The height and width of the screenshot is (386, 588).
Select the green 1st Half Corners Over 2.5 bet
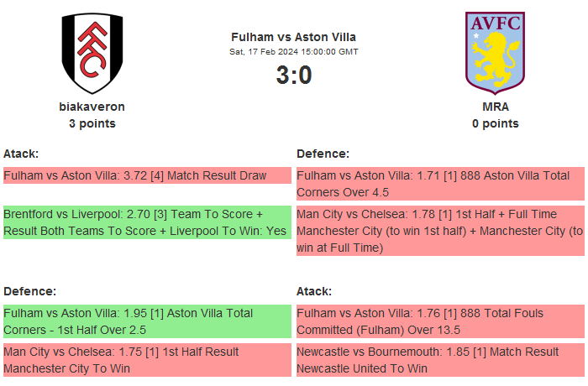pos(147,322)
